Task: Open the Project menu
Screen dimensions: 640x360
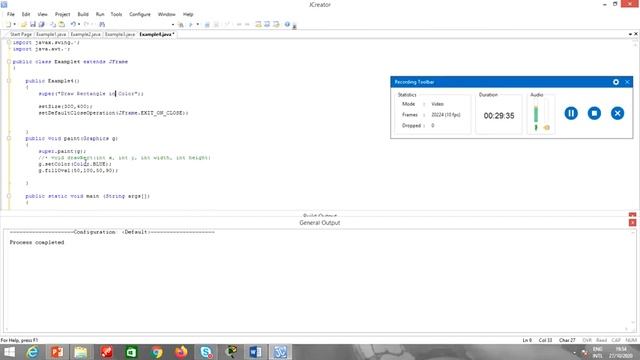Action: point(62,14)
